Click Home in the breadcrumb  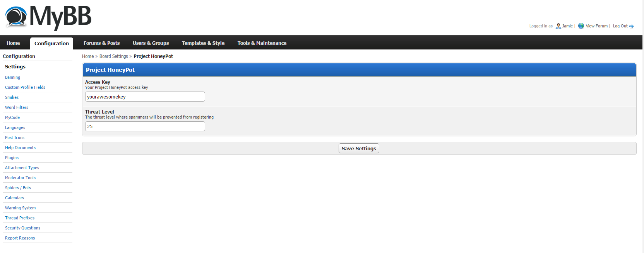88,56
